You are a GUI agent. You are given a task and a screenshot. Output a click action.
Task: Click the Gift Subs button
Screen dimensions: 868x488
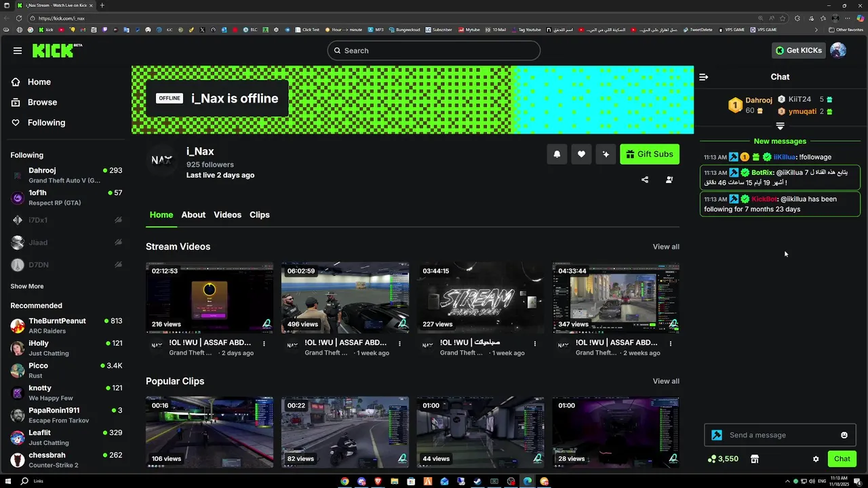[650, 154]
